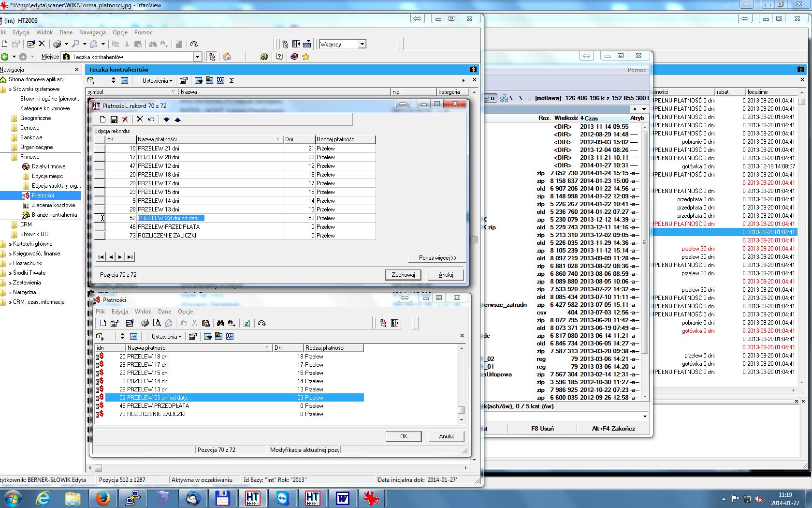Click the green refresh icon in Płatności toolbar
The width and height of the screenshot is (812, 508).
246,323
